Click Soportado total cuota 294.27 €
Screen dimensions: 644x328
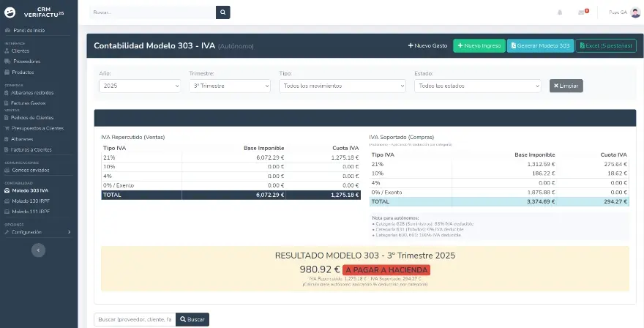(615, 201)
